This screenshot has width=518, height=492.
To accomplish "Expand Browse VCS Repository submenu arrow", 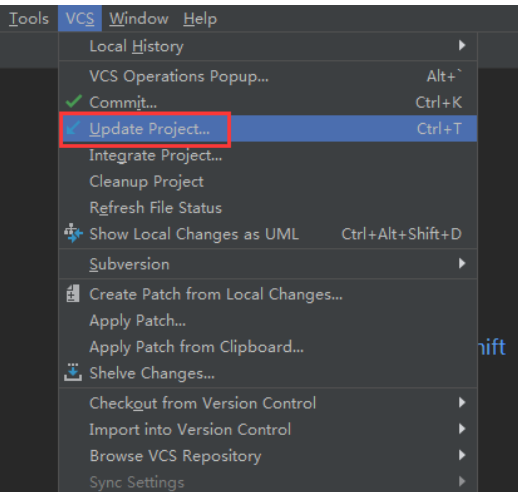I will [462, 455].
